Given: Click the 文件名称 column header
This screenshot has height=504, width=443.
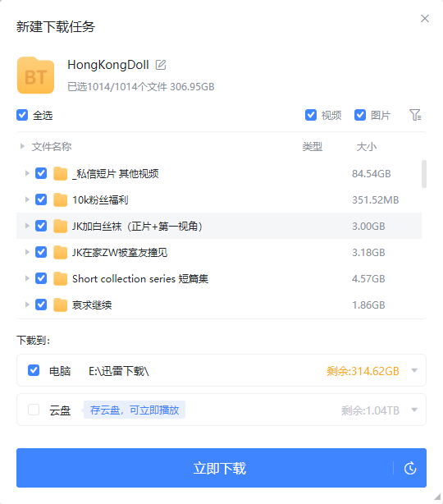Looking at the screenshot, I should (x=52, y=147).
